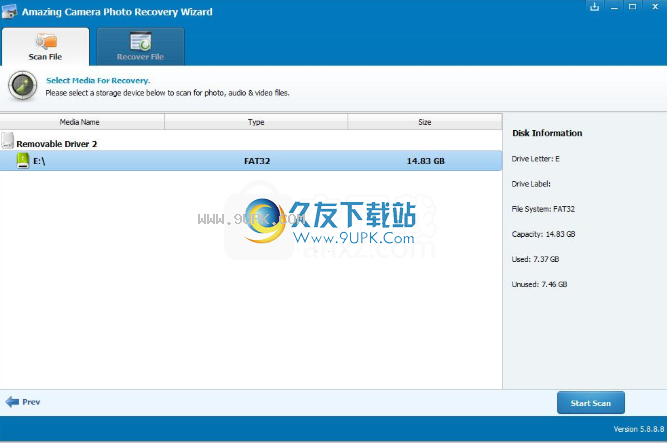667x443 pixels.
Task: Select the E:\ drive entry
Action: (251, 161)
